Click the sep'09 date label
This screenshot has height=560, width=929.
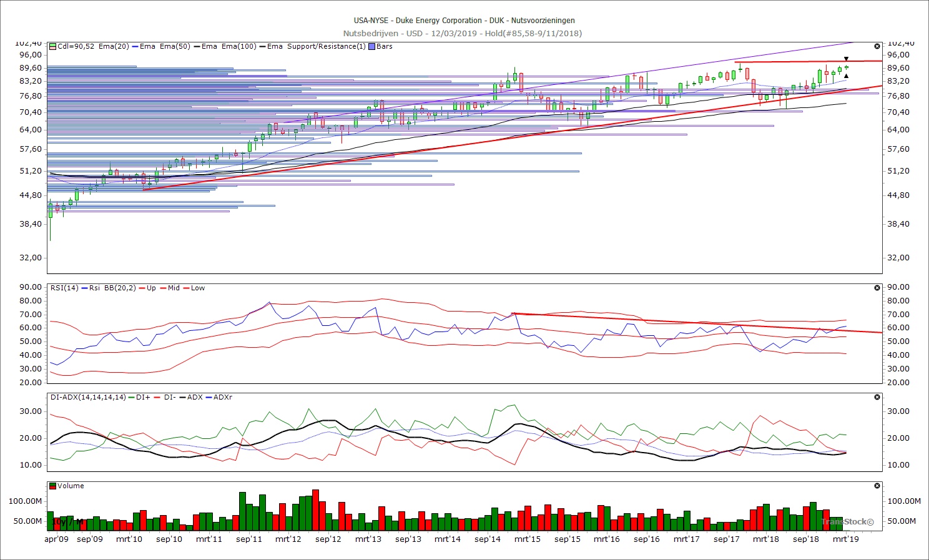(x=90, y=539)
